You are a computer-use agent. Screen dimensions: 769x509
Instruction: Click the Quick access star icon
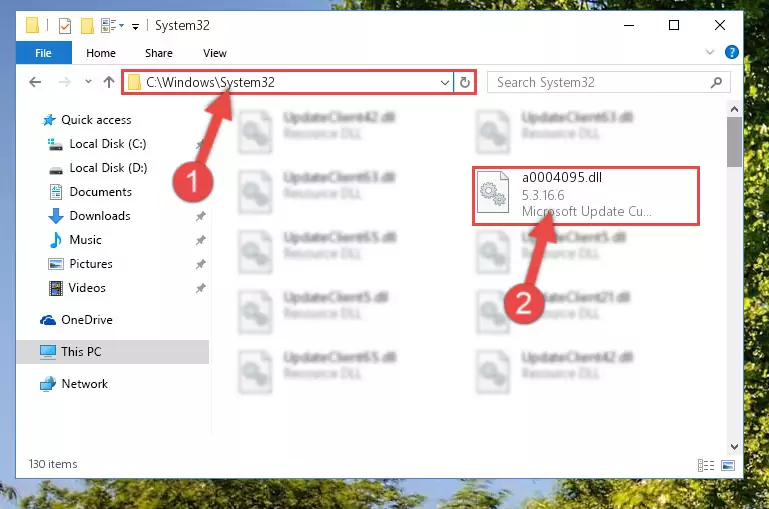49,120
